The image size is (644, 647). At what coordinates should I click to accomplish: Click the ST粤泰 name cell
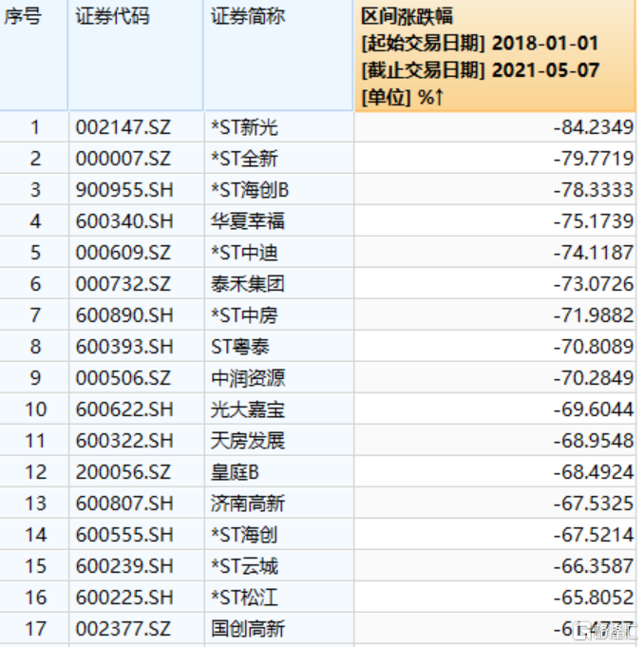coord(240,347)
